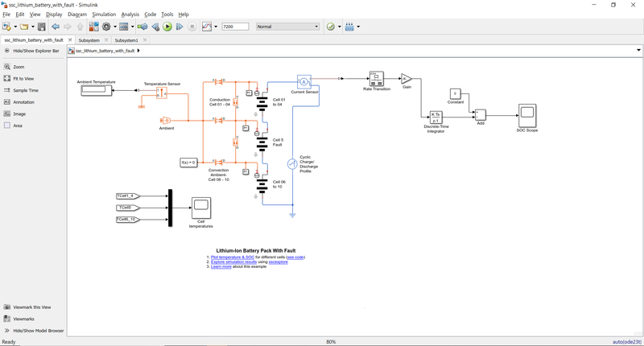This screenshot has height=346, width=644.
Task: Select the Area tool in the palette
Action: point(13,126)
